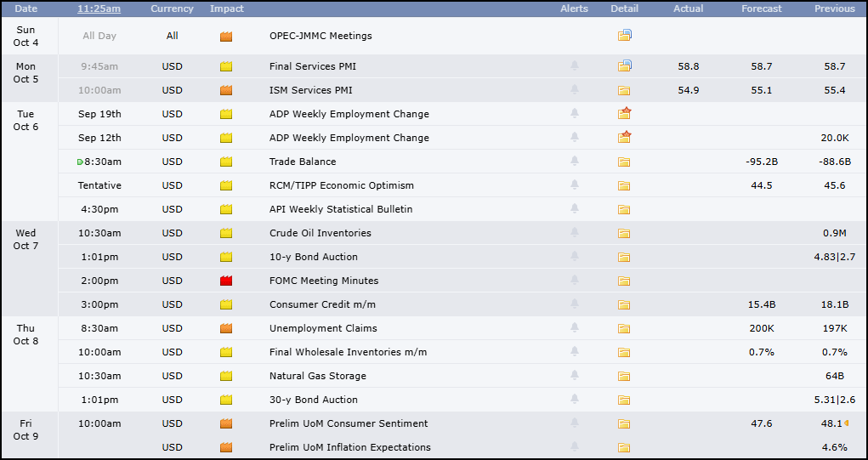
Task: Click the green up-next arrow beside 8:30am
Action: (x=80, y=162)
